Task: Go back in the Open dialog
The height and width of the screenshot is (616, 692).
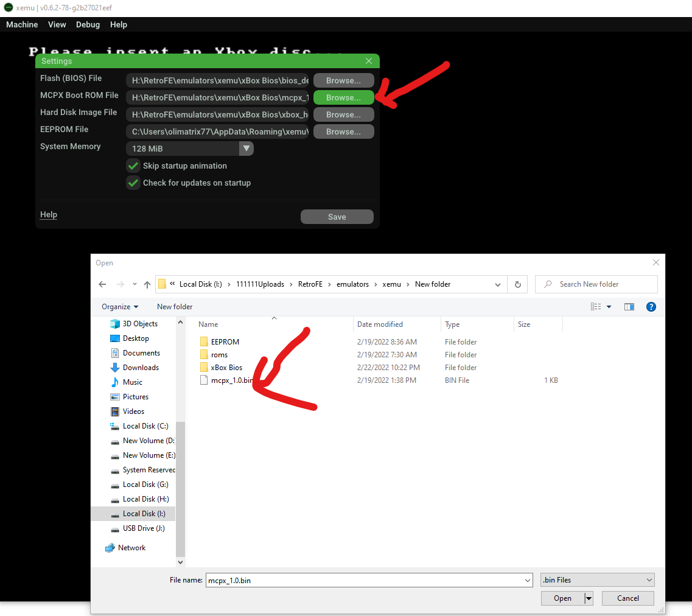Action: (102, 284)
